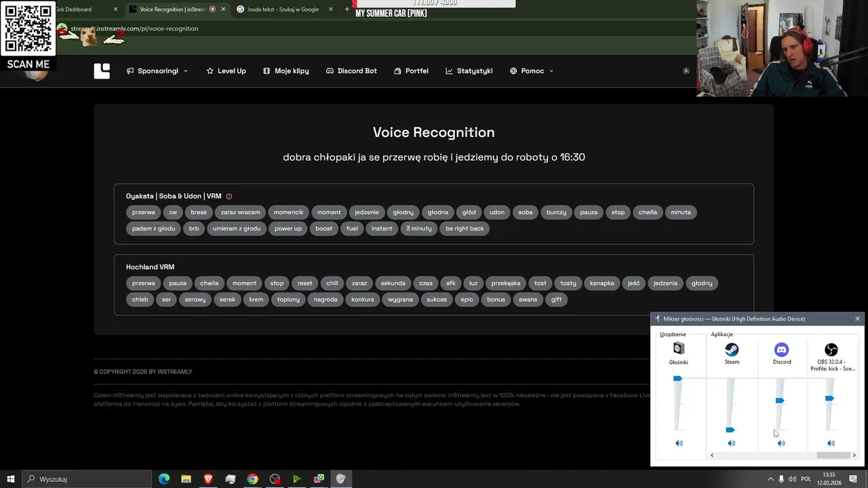The height and width of the screenshot is (488, 868).
Task: Click the 'przekąska' keyword chip
Action: click(506, 283)
